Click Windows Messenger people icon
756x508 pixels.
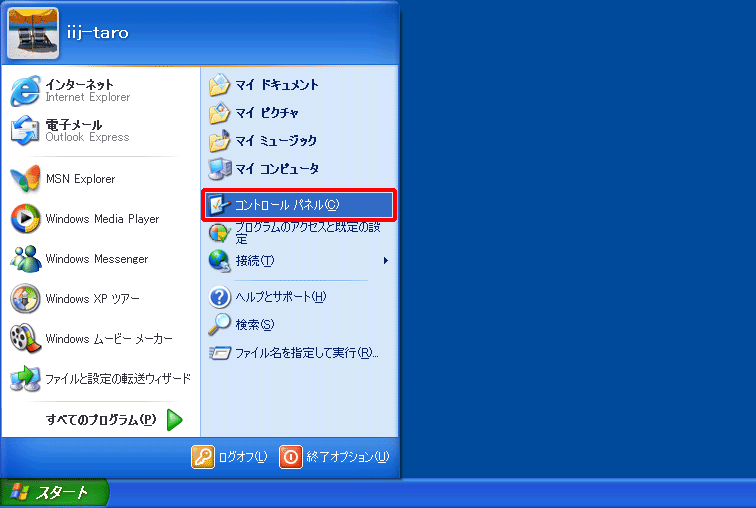25,259
